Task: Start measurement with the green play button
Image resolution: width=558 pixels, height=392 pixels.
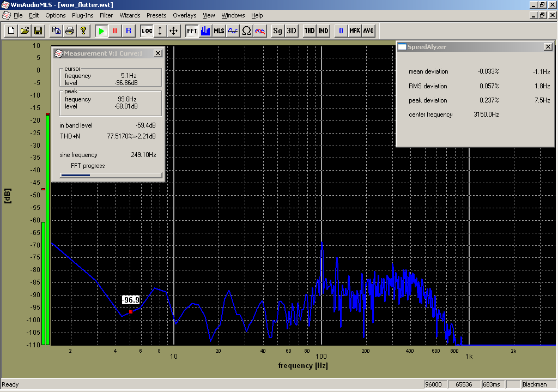Action: coord(101,31)
